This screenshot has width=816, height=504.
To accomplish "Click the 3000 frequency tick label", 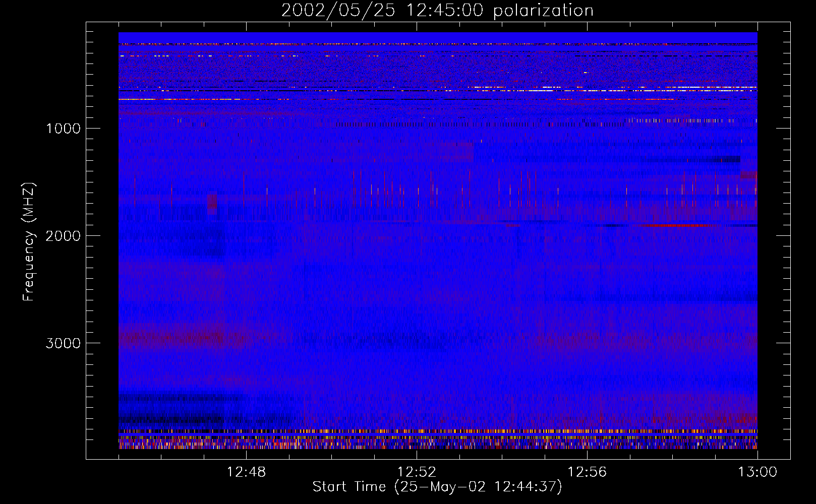I will point(64,343).
